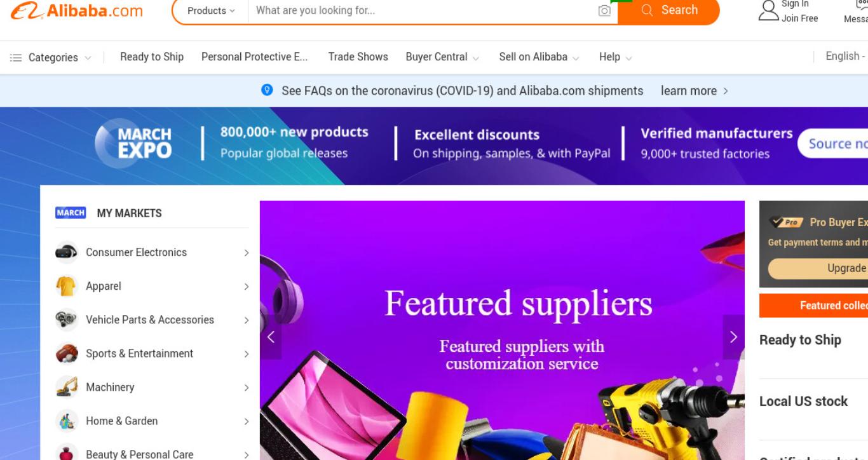Expand the Help menu
868x460 pixels.
click(x=615, y=57)
